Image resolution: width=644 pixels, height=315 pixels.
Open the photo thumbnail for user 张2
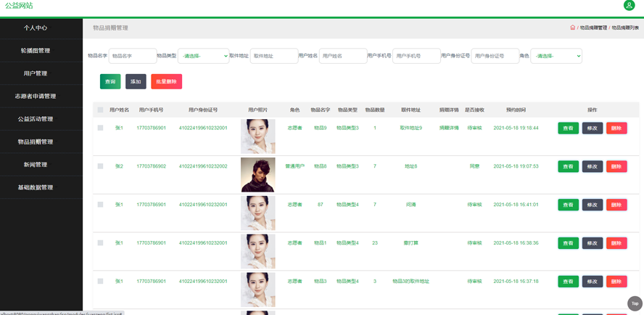point(257,174)
